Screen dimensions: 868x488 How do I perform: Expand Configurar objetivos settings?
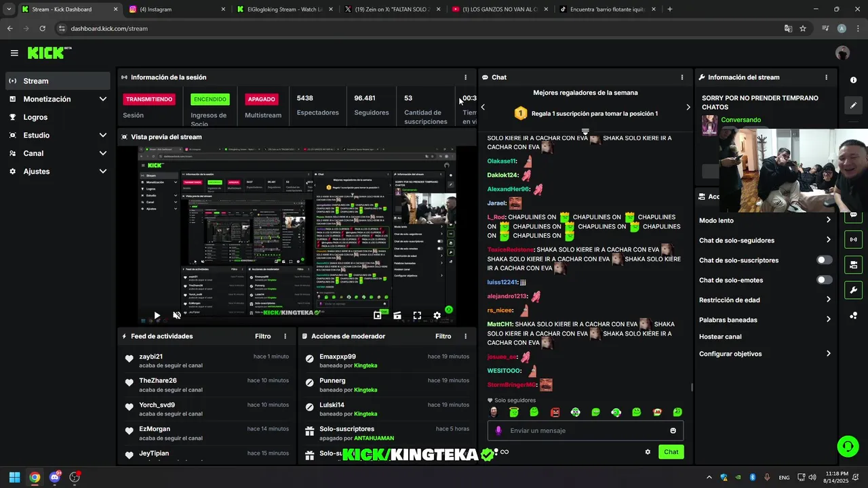pos(765,354)
